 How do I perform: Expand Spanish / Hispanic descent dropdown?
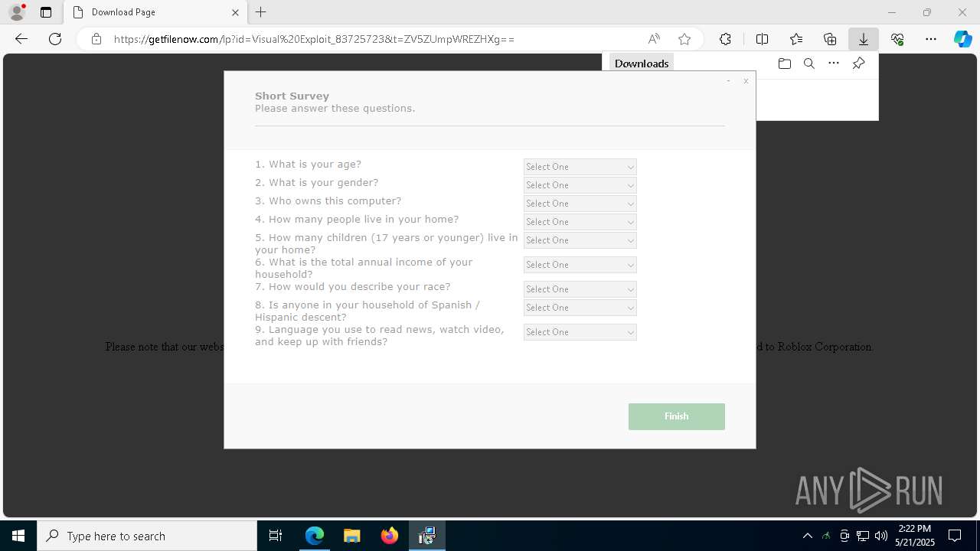(580, 308)
